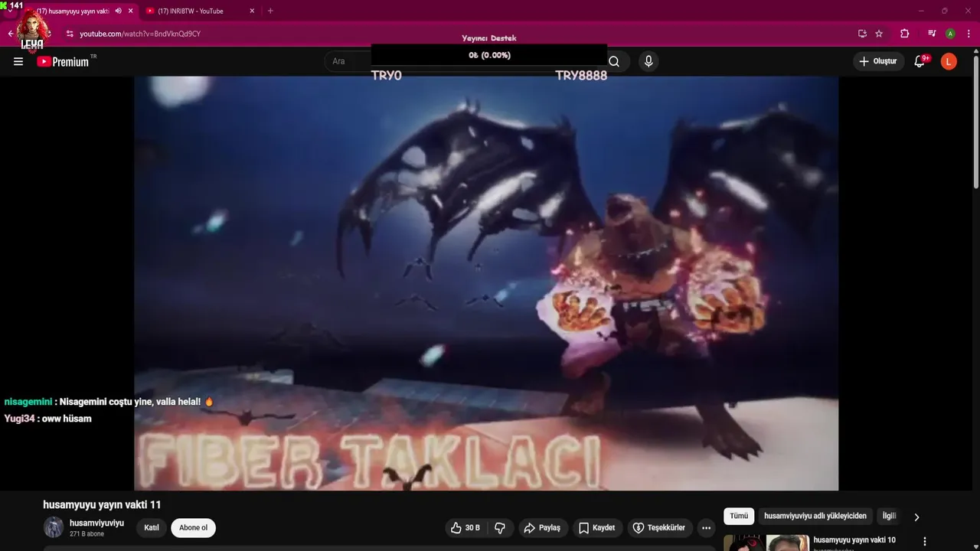Save the video with Kaydet
The height and width of the screenshot is (551, 980).
(597, 527)
